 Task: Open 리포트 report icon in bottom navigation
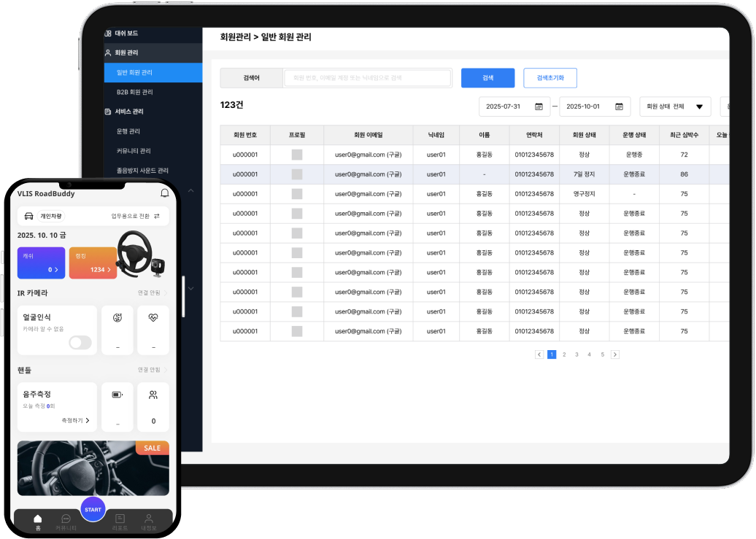(x=120, y=521)
